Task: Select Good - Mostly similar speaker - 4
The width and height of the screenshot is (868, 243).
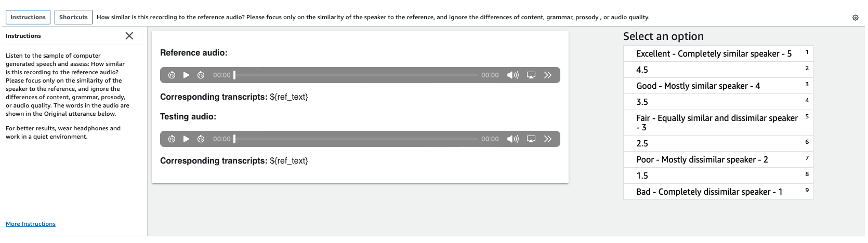Action: (x=718, y=86)
